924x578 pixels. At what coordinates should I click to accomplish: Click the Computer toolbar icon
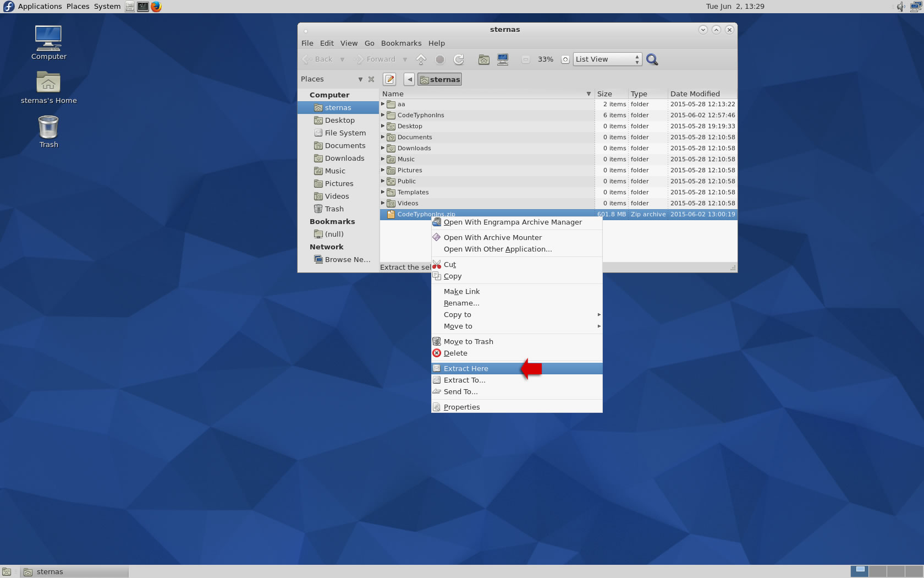coord(503,59)
